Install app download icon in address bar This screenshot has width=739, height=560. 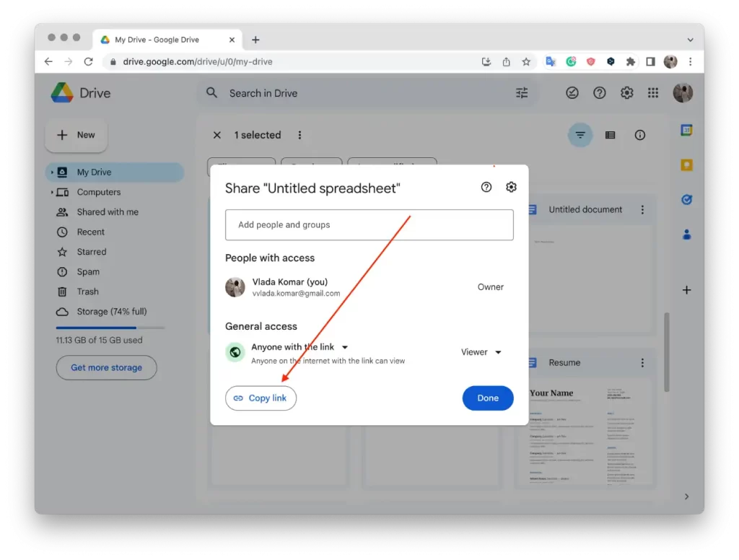click(x=486, y=62)
